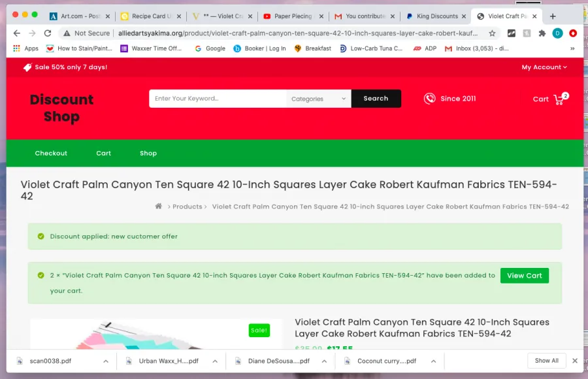Open the Shop menu item
The image size is (588, 379).
pos(148,153)
